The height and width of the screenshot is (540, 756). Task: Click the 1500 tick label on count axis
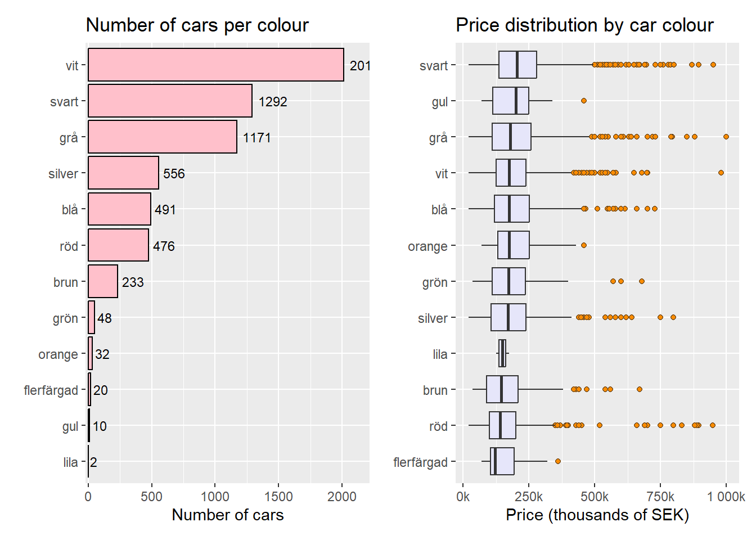[278, 497]
